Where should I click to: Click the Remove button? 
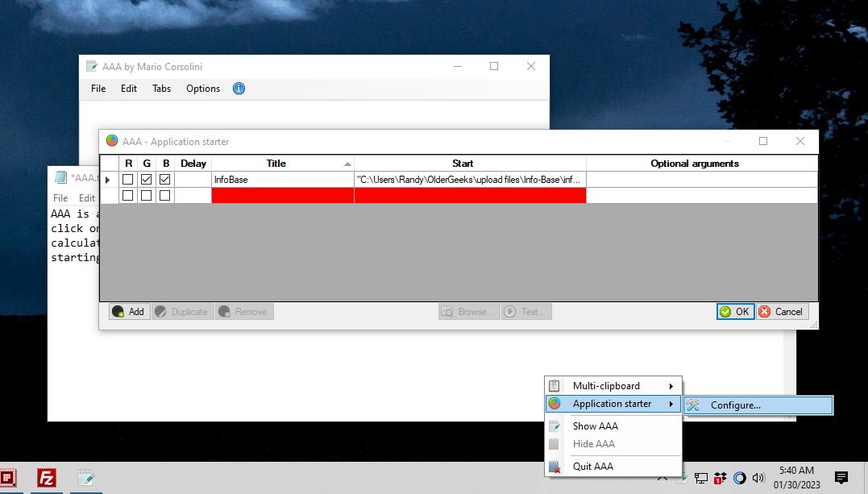pyautogui.click(x=244, y=312)
